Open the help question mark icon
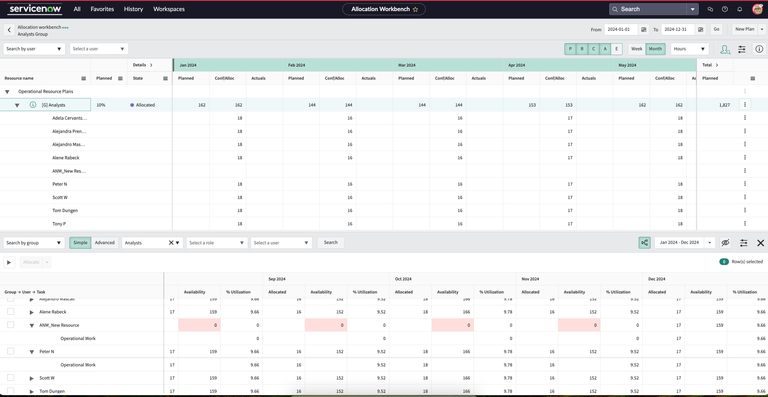This screenshot has width=768, height=397. coord(725,9)
